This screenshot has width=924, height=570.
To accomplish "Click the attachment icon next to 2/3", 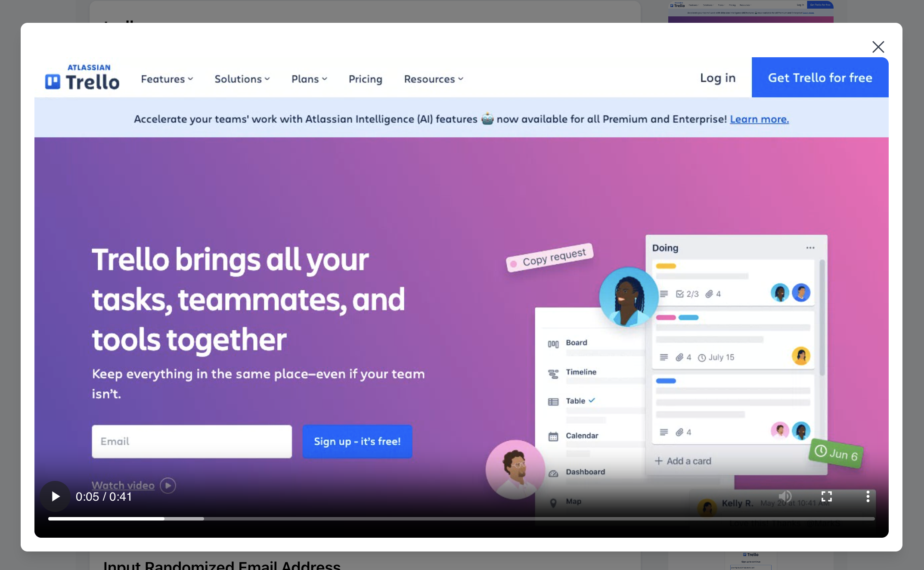I will [x=709, y=294].
